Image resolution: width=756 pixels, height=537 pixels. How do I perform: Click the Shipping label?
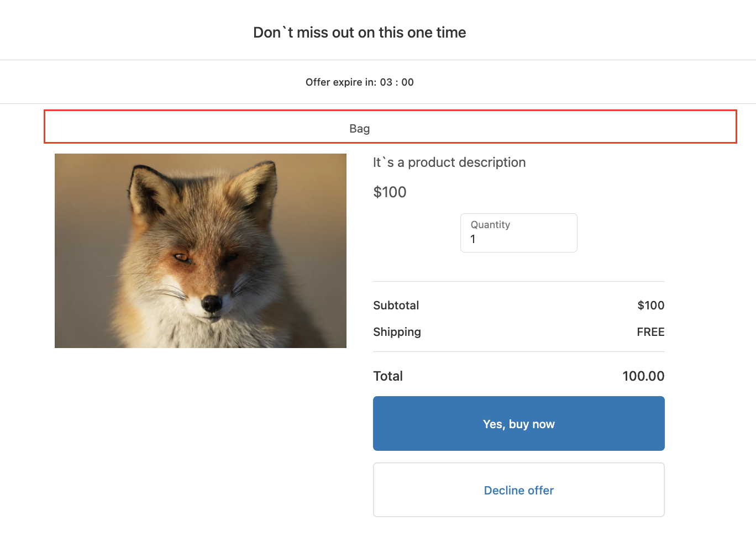(397, 332)
